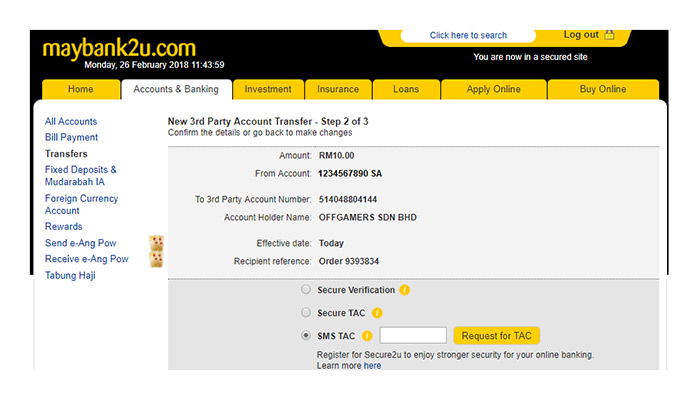Image resolution: width=700 pixels, height=400 pixels.
Task: Open Receive e-Ang Pow link
Action: pyautogui.click(x=87, y=259)
